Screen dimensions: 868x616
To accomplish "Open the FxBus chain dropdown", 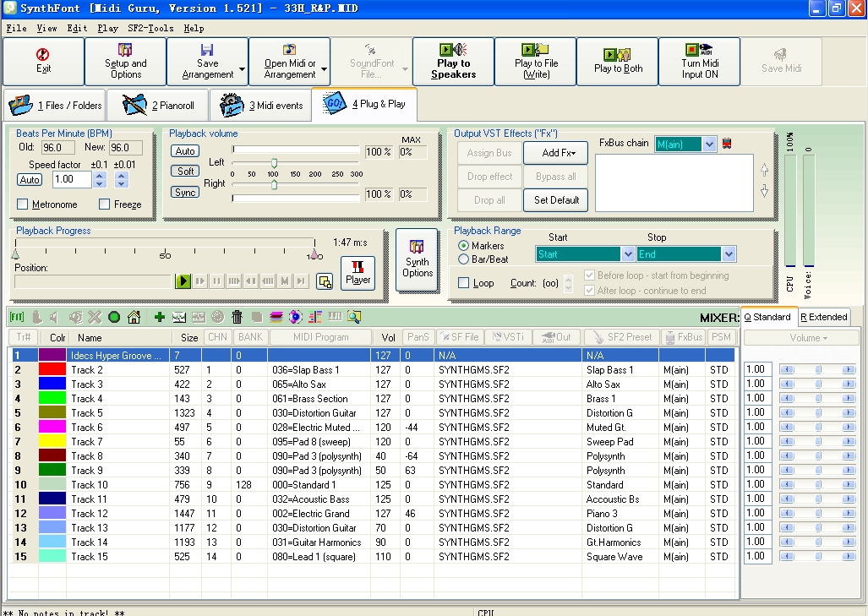I will coord(709,144).
